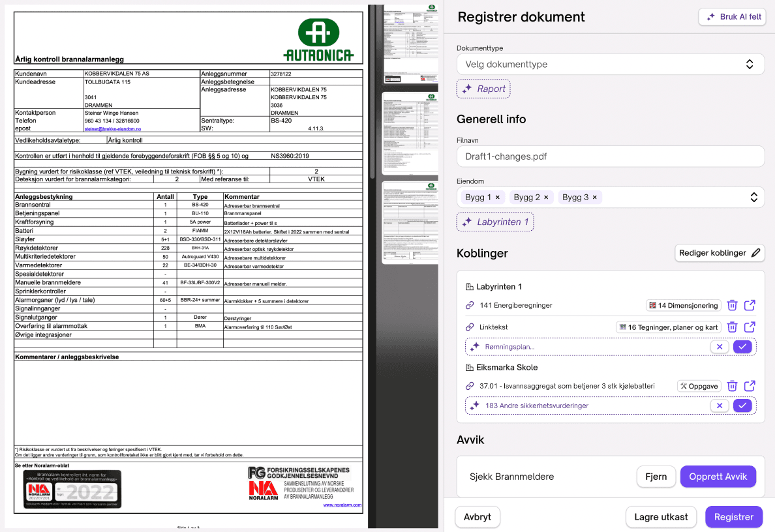Accept the Rømningsplan suggestion checkmark
This screenshot has width=775, height=532.
[742, 347]
